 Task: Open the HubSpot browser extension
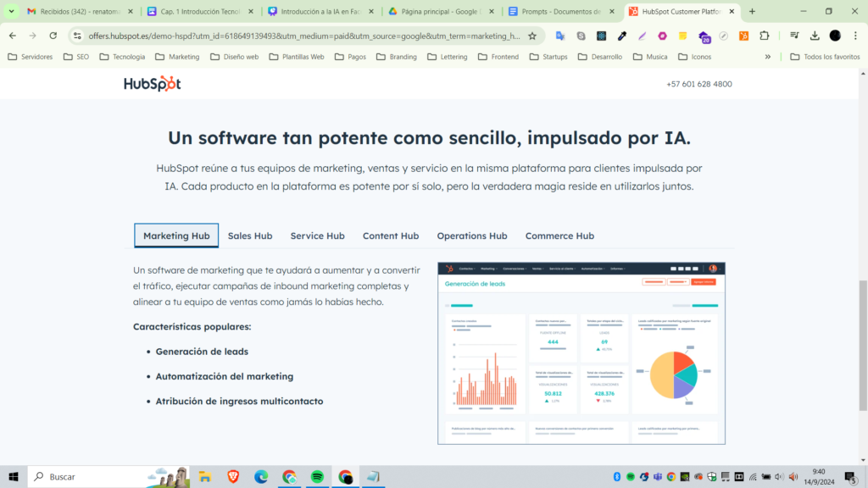(x=743, y=36)
